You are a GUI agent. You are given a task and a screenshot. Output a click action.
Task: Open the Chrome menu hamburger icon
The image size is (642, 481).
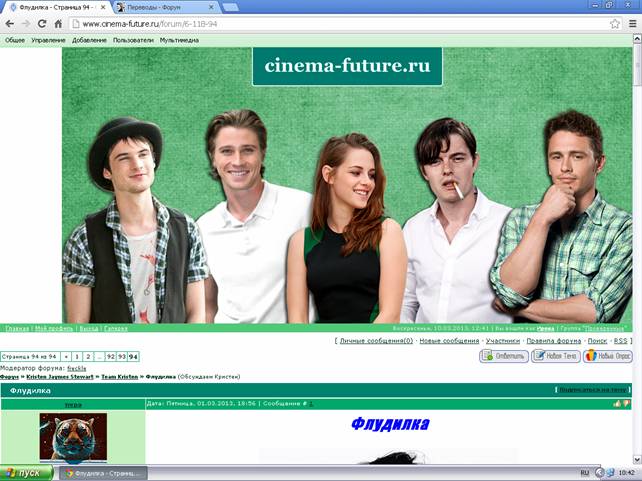633,24
